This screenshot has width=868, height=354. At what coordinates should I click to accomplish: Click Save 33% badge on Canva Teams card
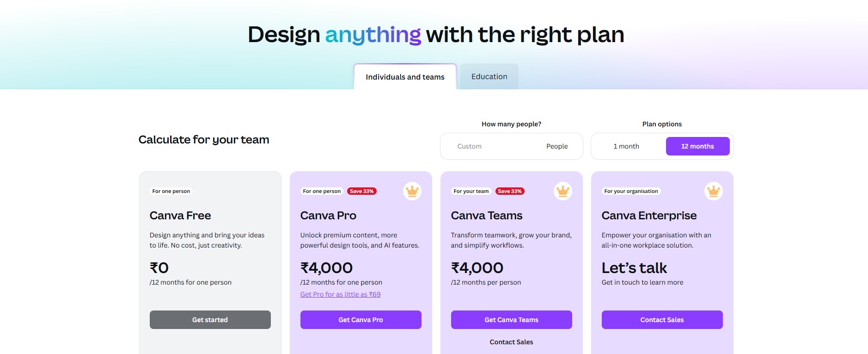[x=510, y=191]
